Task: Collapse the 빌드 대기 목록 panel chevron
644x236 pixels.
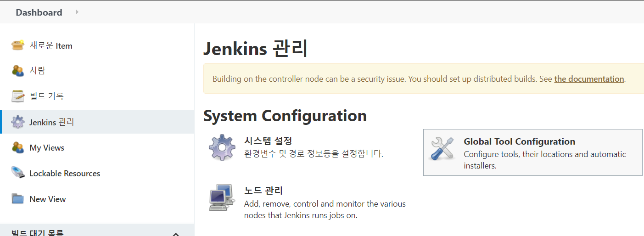Action: click(x=175, y=234)
